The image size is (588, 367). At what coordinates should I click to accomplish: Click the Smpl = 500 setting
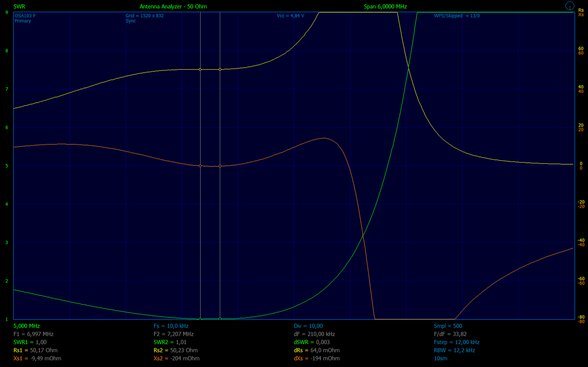click(x=448, y=326)
